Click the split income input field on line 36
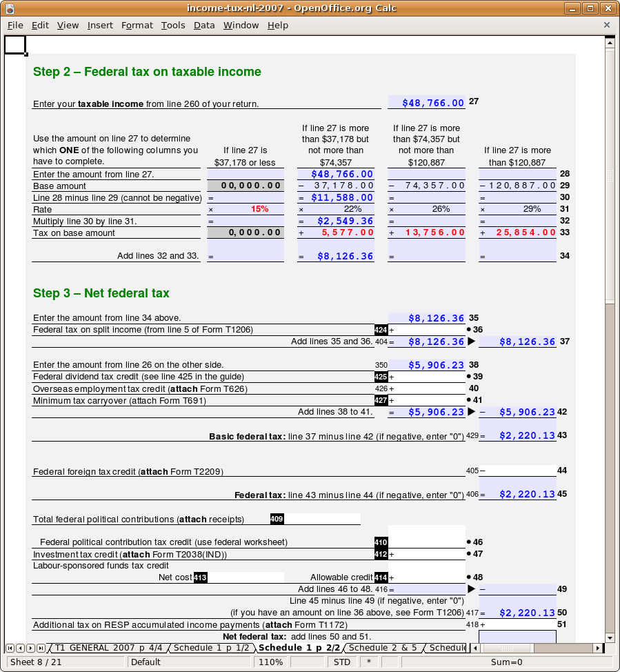This screenshot has width=620, height=672. [426, 330]
